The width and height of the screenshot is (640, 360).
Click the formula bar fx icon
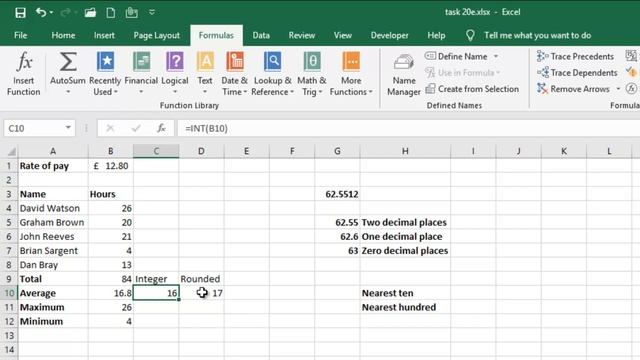pyautogui.click(x=161, y=129)
